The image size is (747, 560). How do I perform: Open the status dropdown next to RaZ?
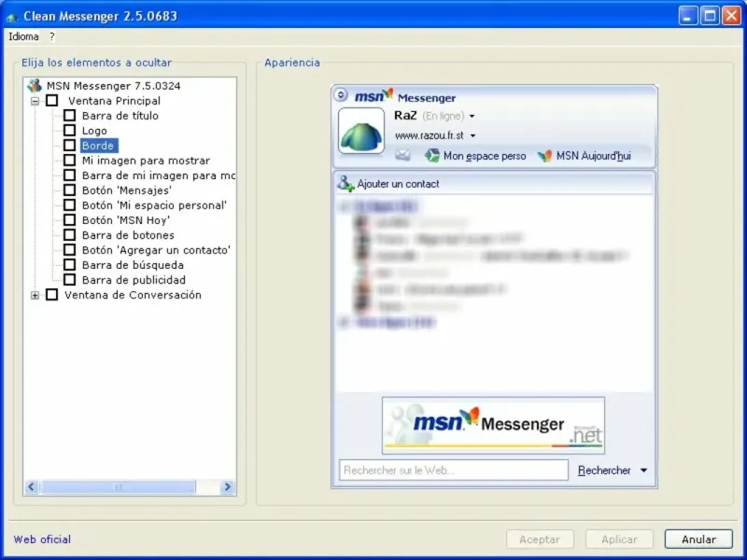[472, 116]
